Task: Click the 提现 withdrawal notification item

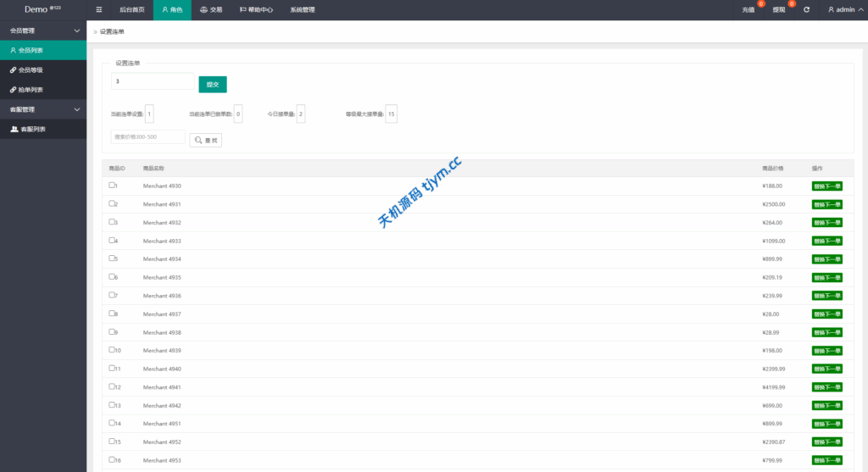Action: click(x=779, y=10)
